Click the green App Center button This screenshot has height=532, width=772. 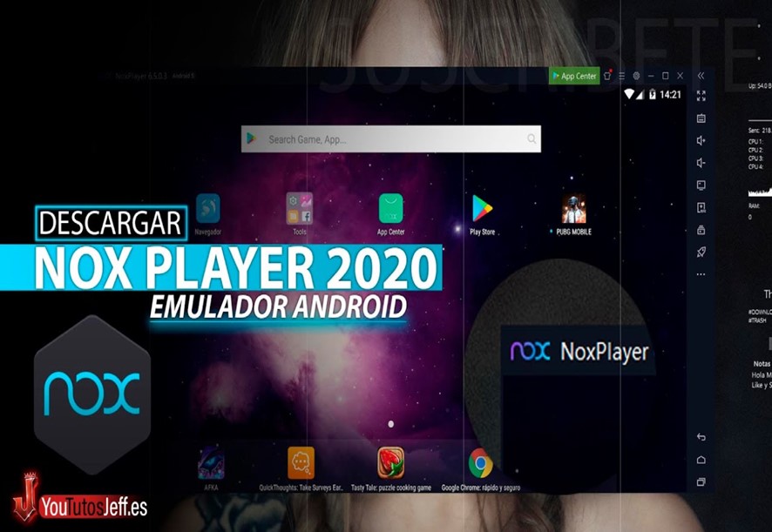click(576, 76)
